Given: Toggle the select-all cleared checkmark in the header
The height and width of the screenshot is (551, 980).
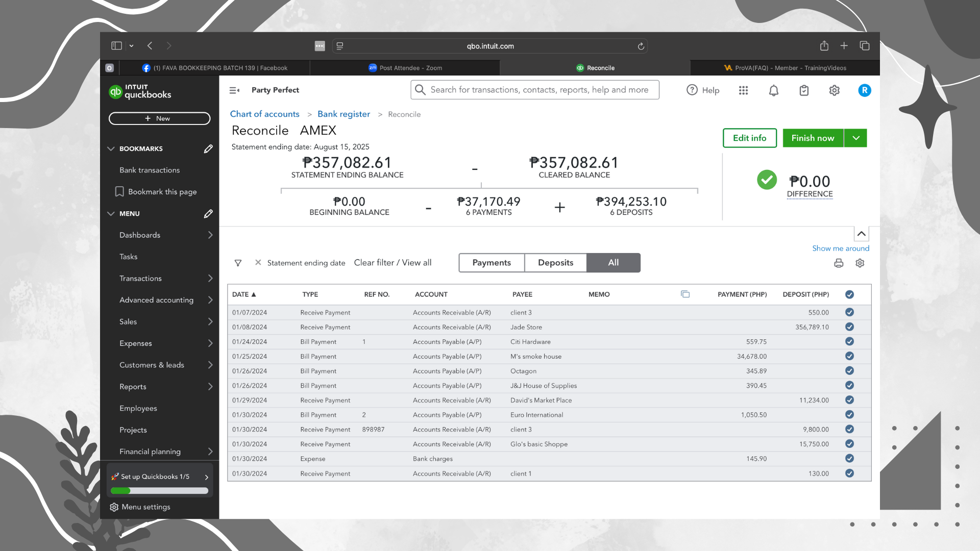Looking at the screenshot, I should pyautogui.click(x=849, y=294).
